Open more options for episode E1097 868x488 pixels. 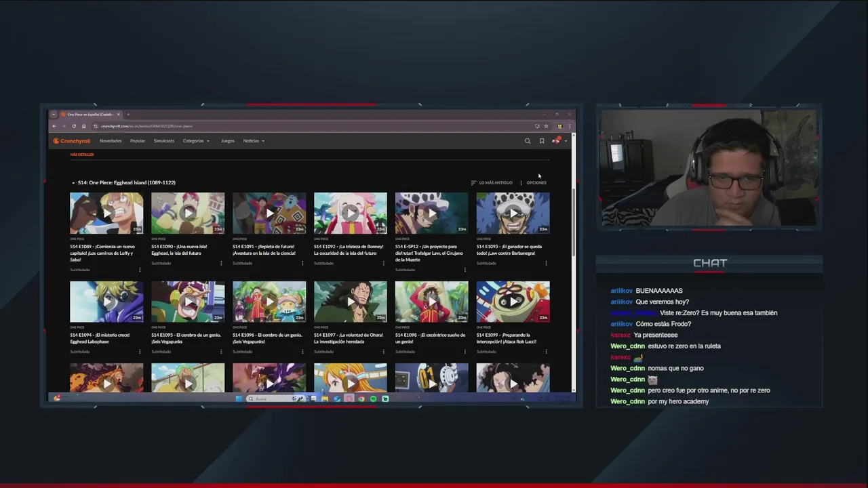[384, 352]
